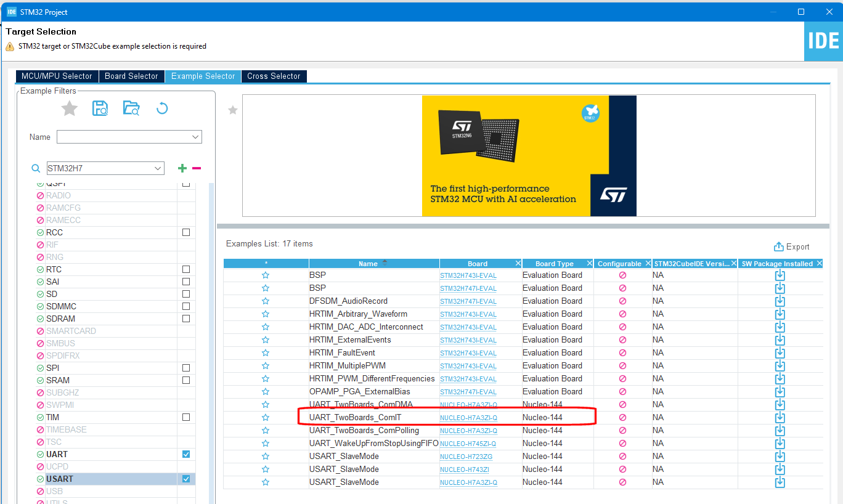
Task: Click the search magnifier beside STM32H7
Action: (x=35, y=168)
